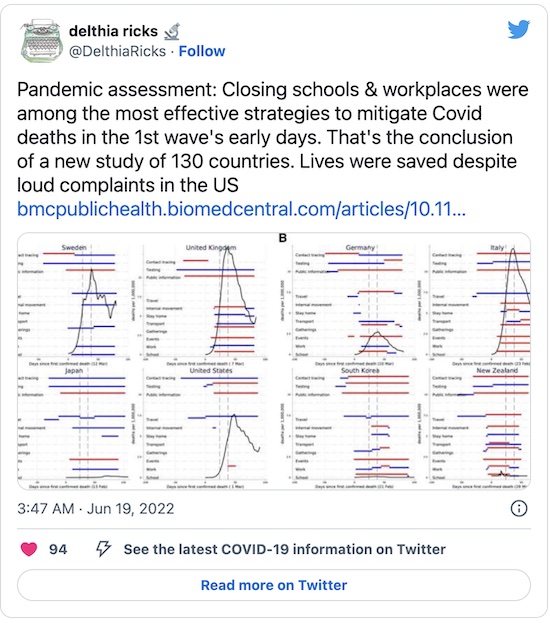
Task: Open See the latest COVID-19 information link
Action: tap(285, 549)
